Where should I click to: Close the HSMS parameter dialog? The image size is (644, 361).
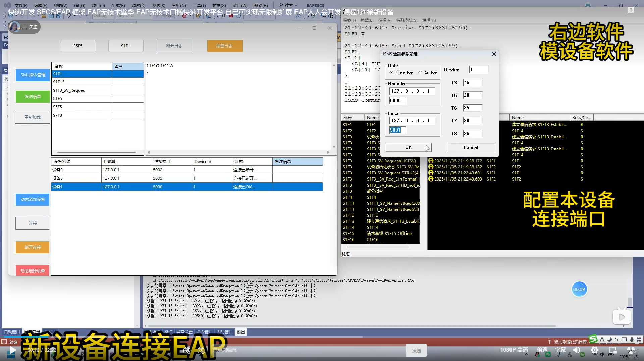(x=494, y=54)
